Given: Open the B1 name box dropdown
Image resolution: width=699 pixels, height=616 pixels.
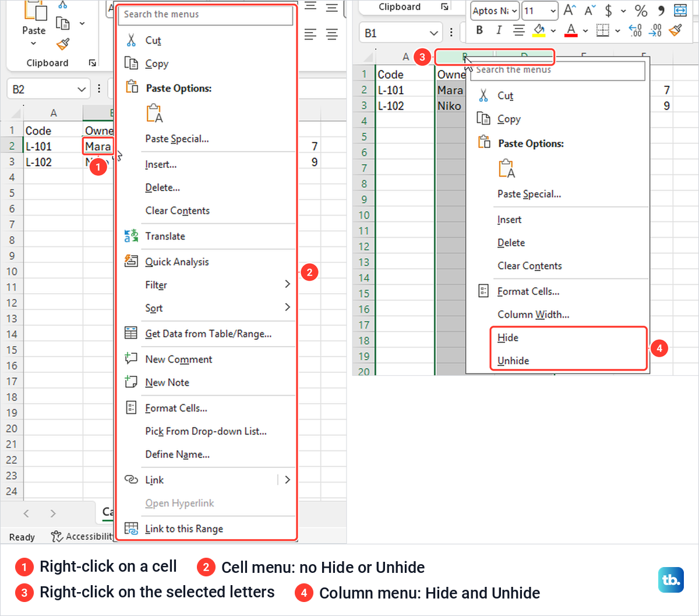Looking at the screenshot, I should [x=433, y=33].
